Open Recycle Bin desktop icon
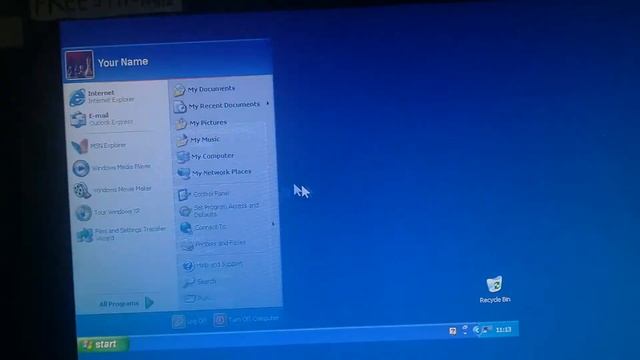Screen dimensions: 640x360 tap(494, 284)
